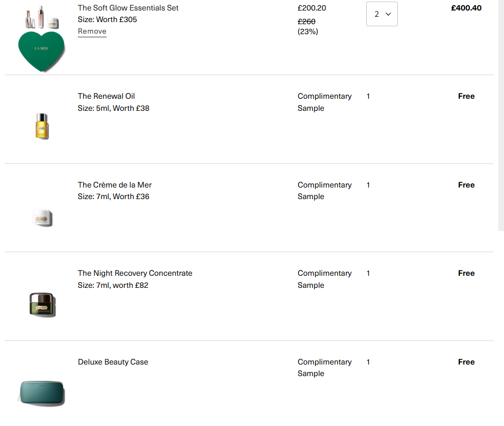Viewport: 504px width, 426px height.
Task: Click the page vertical scrollbar
Action: click(x=500, y=116)
